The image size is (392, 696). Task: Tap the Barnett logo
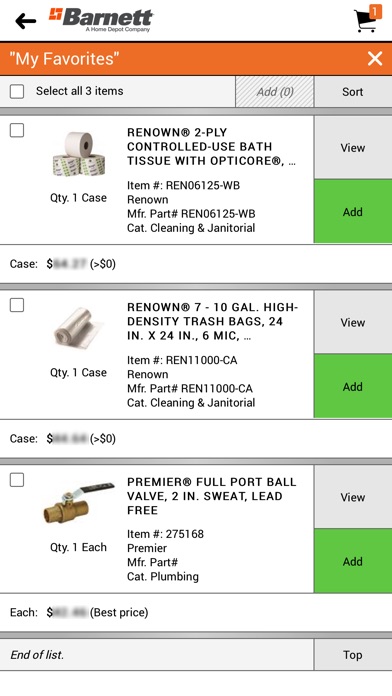click(x=101, y=20)
